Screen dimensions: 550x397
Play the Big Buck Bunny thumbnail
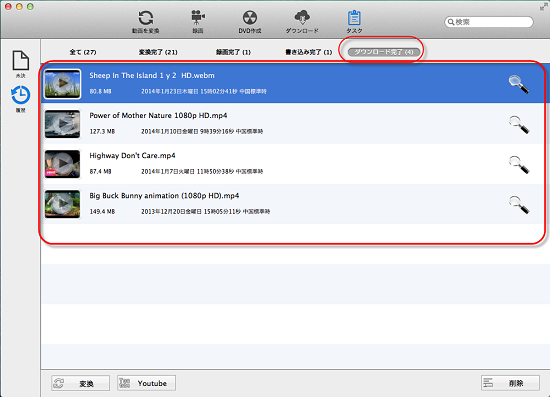pos(62,204)
